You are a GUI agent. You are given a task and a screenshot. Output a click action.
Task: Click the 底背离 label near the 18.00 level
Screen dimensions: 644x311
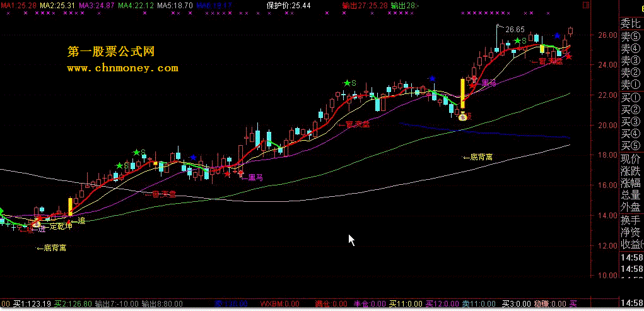point(477,156)
